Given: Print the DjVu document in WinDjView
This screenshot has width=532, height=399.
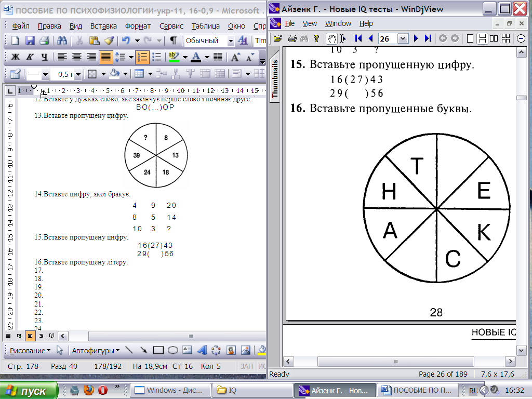Looking at the screenshot, I should [x=292, y=38].
